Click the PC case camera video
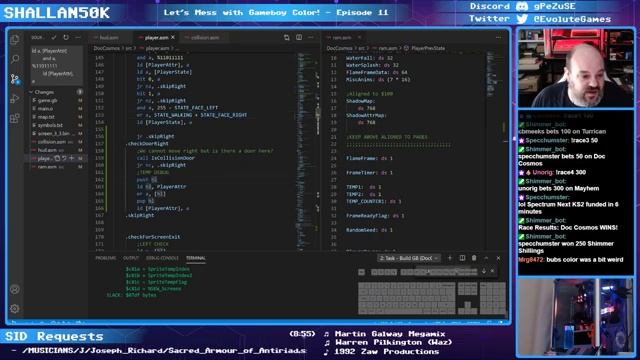The image size is (640, 360). click(576, 316)
